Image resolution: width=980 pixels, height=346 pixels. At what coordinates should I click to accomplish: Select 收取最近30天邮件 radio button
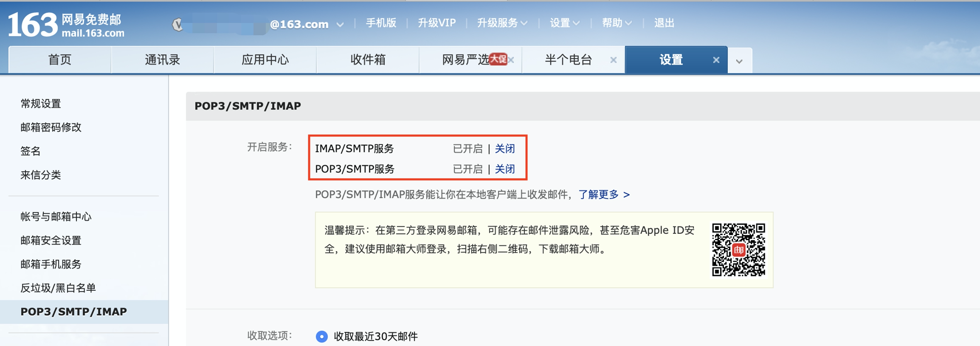[322, 336]
